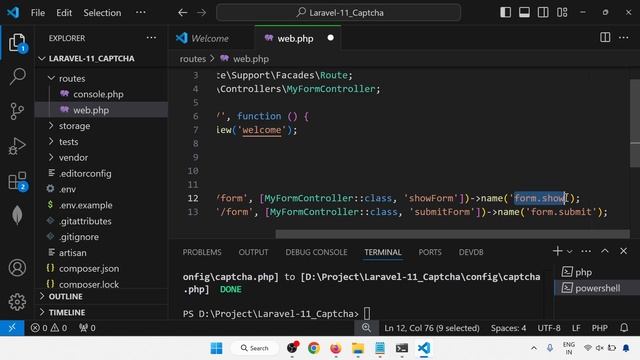
Task: Click the zoom magnifier icon in status bar
Action: (366, 328)
